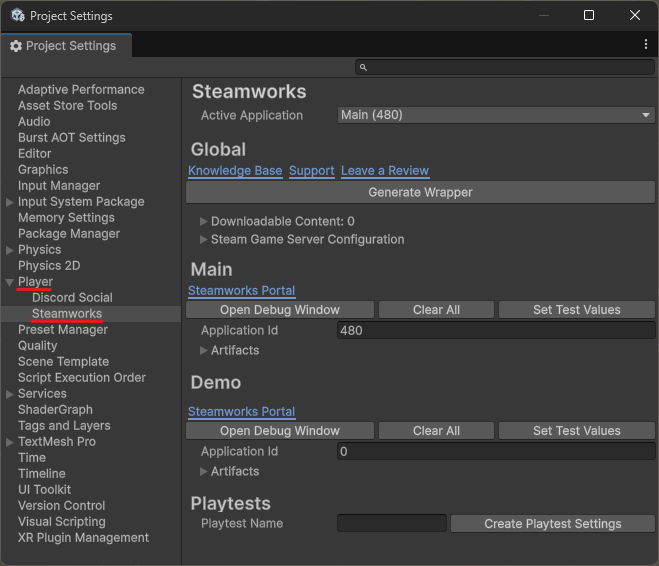The image size is (659, 566).
Task: Open Burst AOT Settings
Action: click(x=71, y=137)
